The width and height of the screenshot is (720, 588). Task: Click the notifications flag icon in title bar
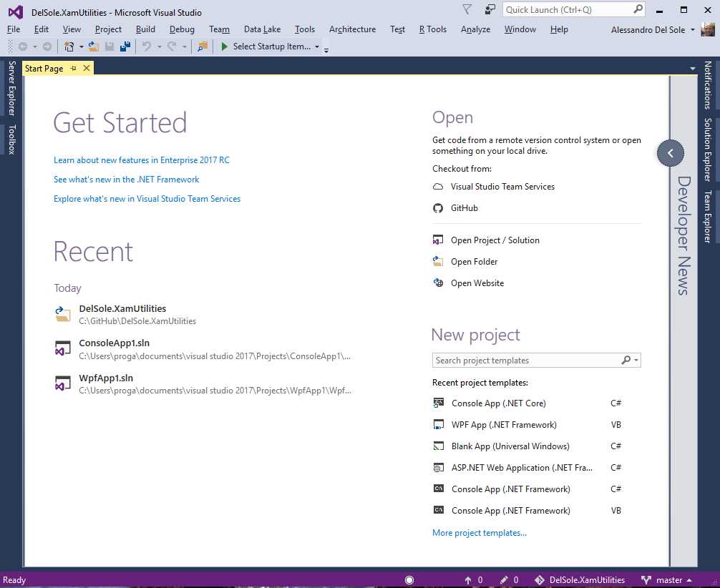coord(467,9)
